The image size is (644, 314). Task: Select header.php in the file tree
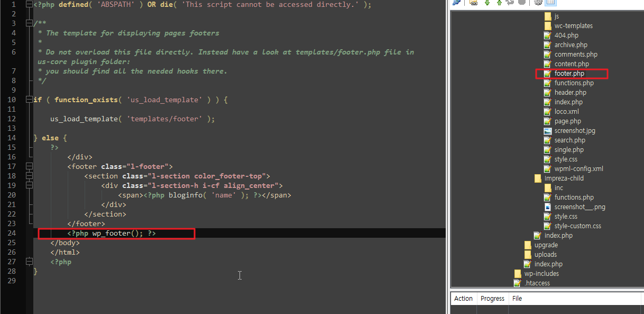[x=571, y=92]
